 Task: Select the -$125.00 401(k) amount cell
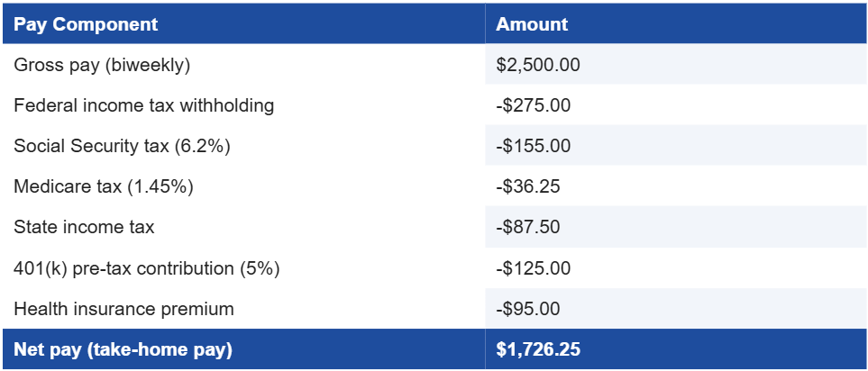tap(533, 268)
